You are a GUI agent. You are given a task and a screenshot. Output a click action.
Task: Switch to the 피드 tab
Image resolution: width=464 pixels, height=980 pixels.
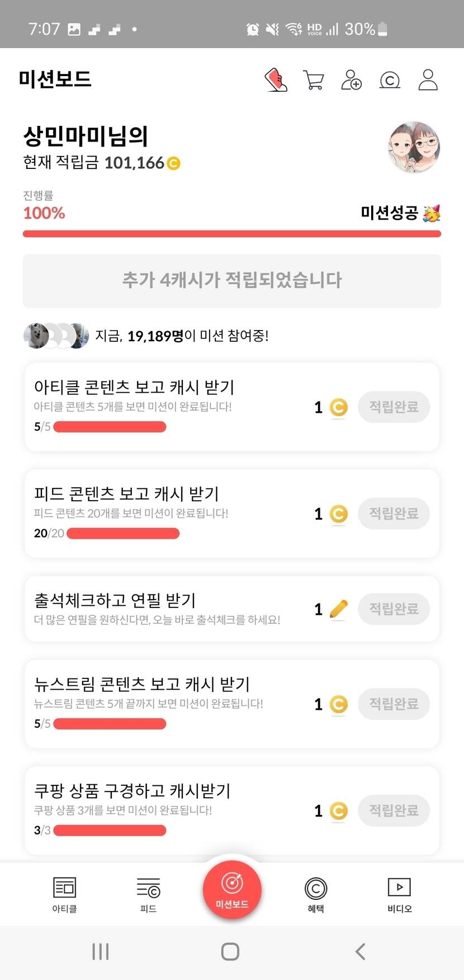point(148,894)
